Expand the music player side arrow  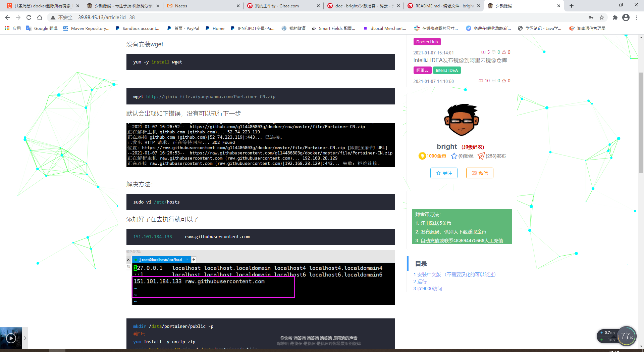(25, 338)
